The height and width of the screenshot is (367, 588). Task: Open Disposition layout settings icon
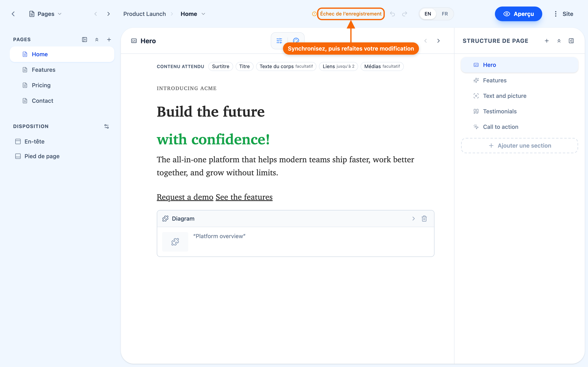(x=106, y=126)
